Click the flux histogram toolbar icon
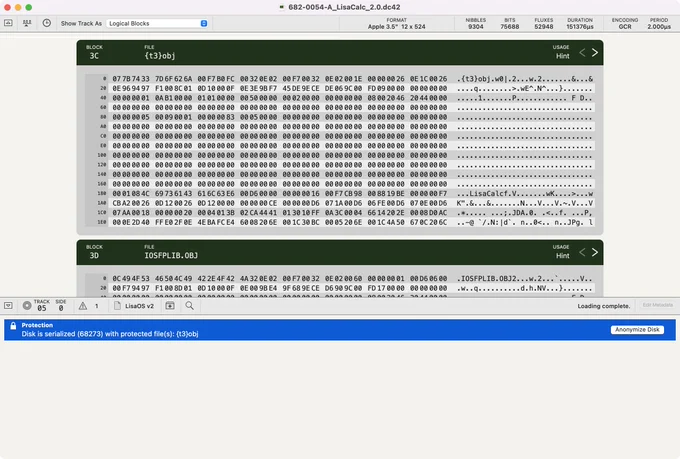Image resolution: width=680 pixels, height=459 pixels. (27, 23)
